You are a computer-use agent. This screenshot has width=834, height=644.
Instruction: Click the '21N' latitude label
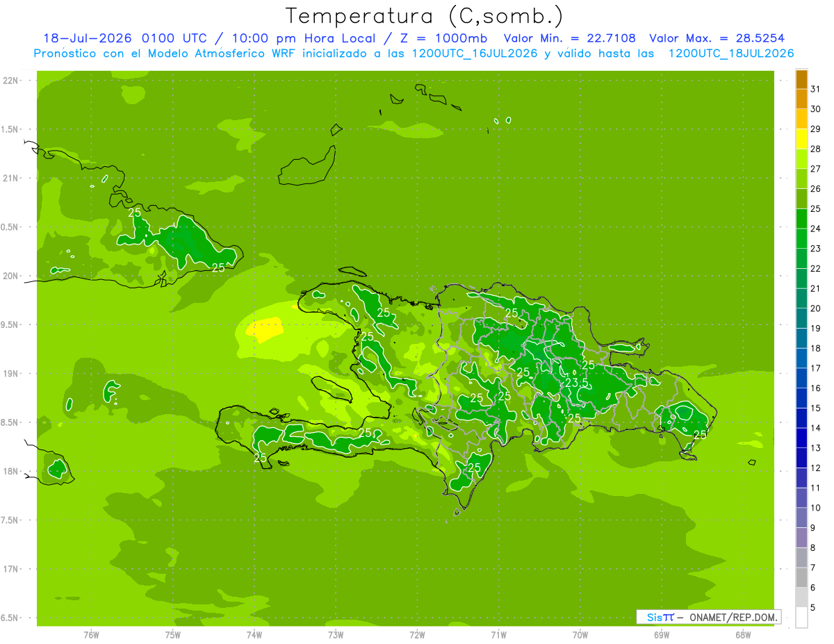[x=11, y=178]
